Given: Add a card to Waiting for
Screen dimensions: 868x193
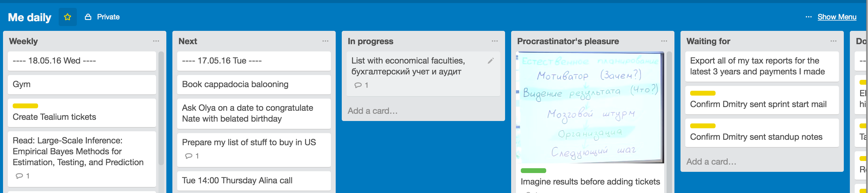Looking at the screenshot, I should coord(711,162).
